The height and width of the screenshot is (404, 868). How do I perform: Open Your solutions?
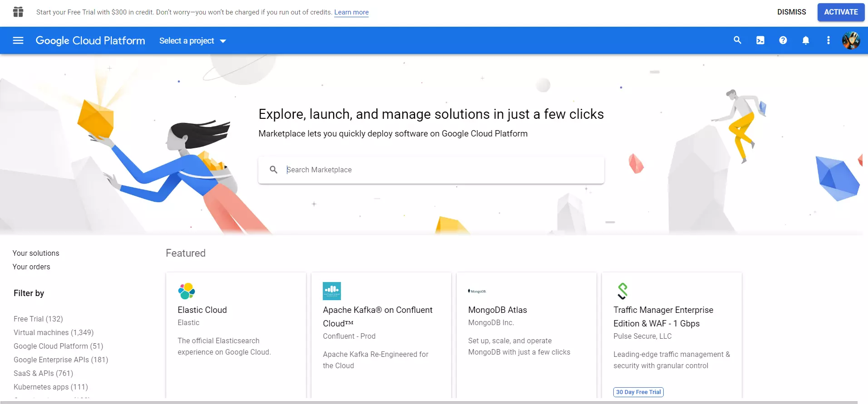pos(36,253)
